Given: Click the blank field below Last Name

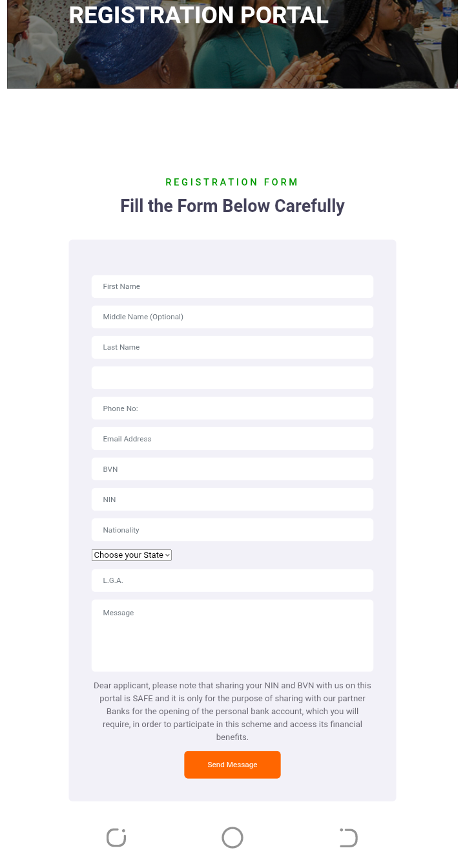Looking at the screenshot, I should pos(232,377).
